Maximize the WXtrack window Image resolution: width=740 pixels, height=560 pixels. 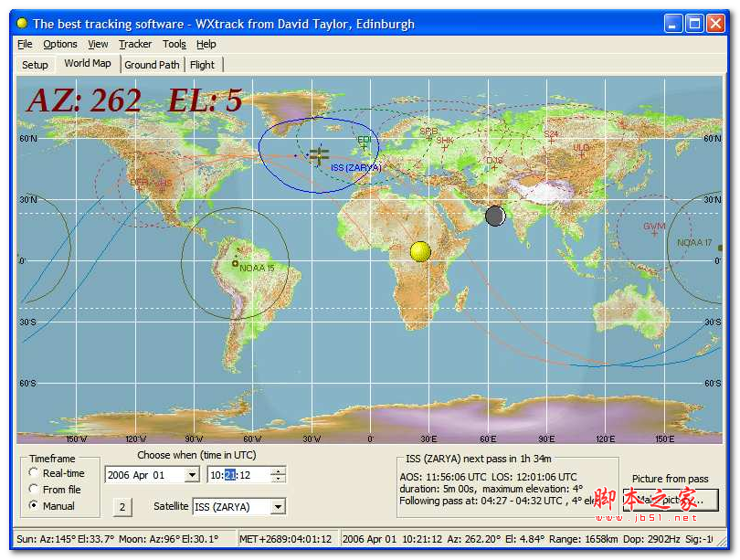(x=694, y=23)
